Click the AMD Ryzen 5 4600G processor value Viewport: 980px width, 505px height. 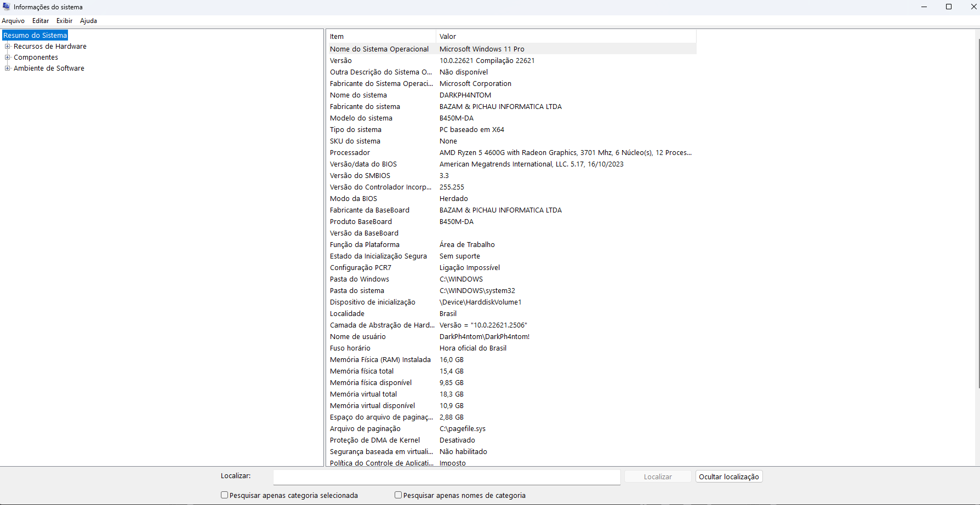566,153
